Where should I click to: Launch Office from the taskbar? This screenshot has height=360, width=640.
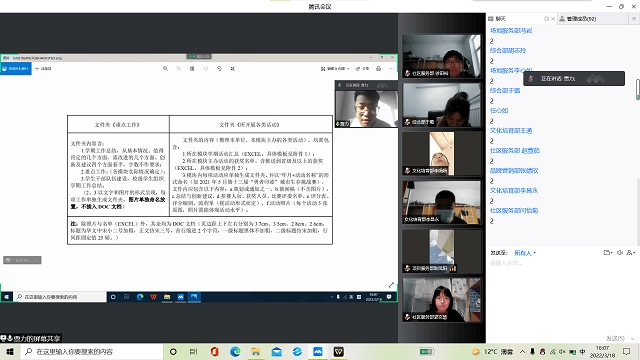[214, 351]
